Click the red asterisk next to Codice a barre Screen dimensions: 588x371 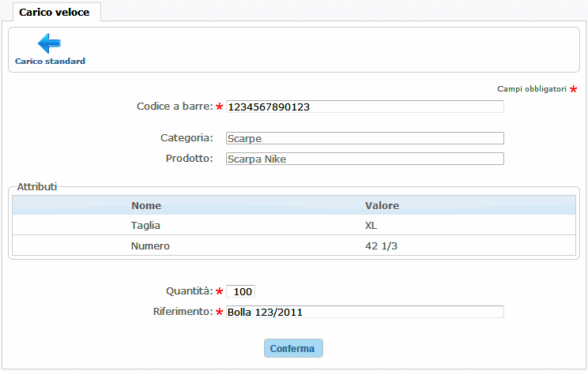pos(220,107)
